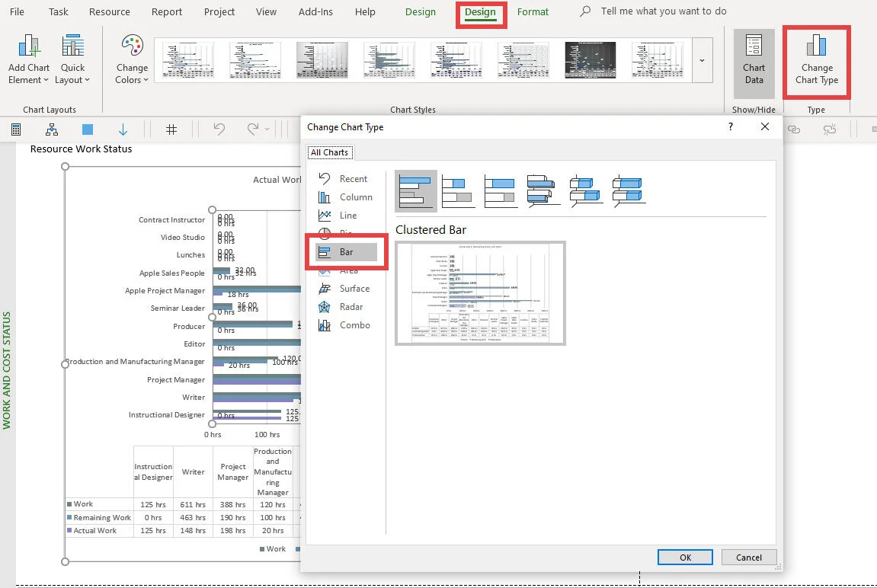Viewport: 877px width, 588px height.
Task: Click the hierarchy diagram icon in the toolbar
Action: click(52, 129)
